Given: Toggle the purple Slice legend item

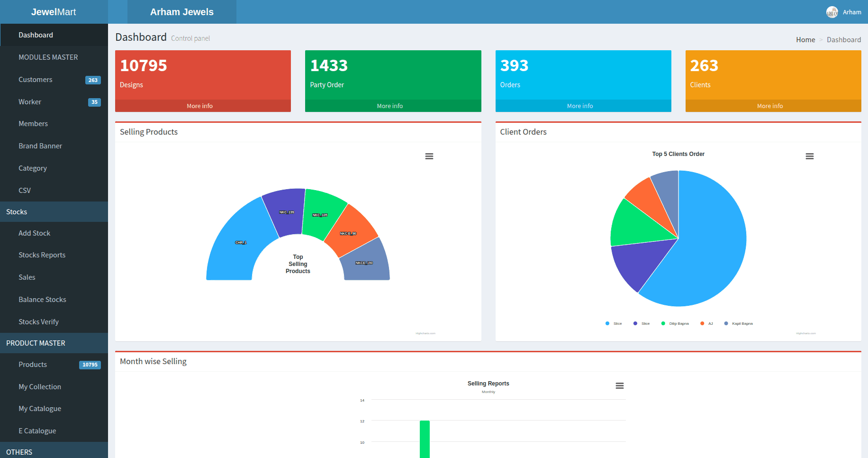Looking at the screenshot, I should (x=642, y=323).
